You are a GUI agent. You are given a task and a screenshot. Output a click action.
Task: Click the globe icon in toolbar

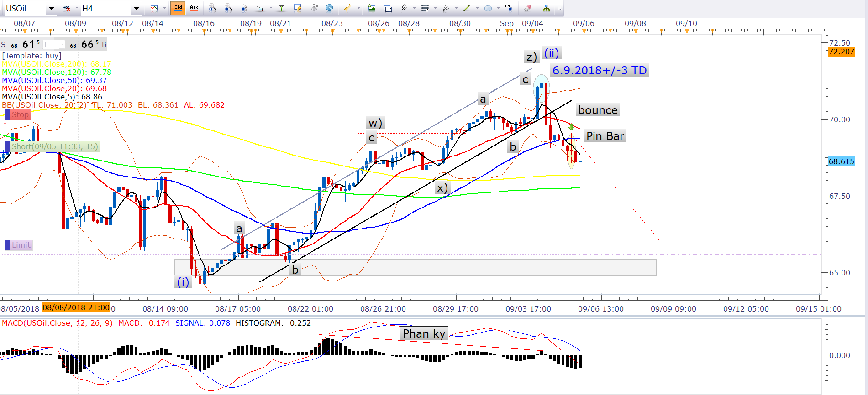click(x=329, y=8)
